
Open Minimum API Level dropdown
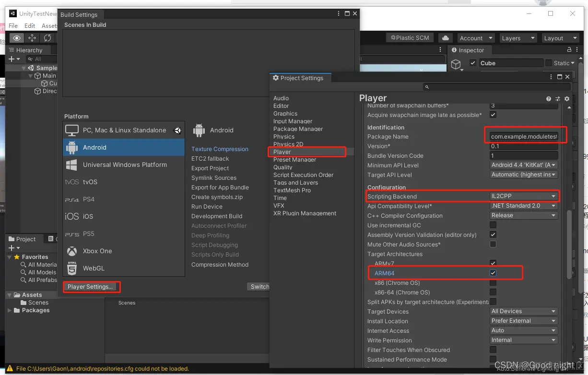coord(524,165)
